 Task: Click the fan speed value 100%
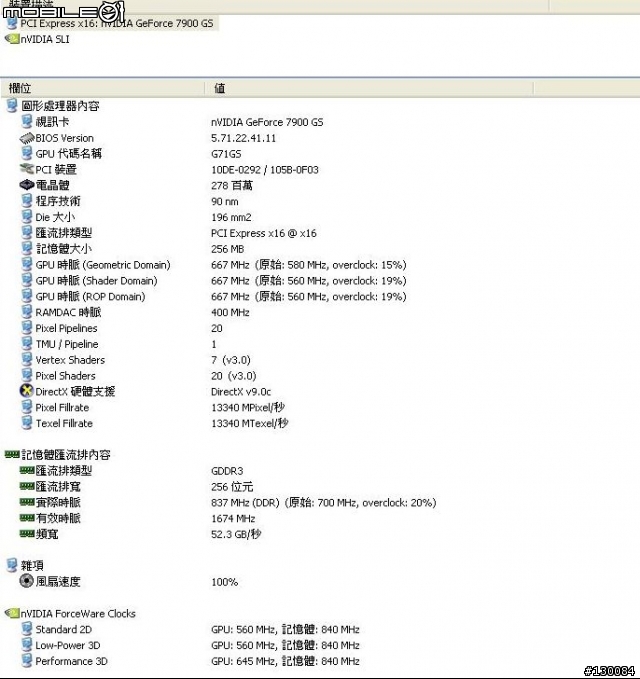(224, 582)
